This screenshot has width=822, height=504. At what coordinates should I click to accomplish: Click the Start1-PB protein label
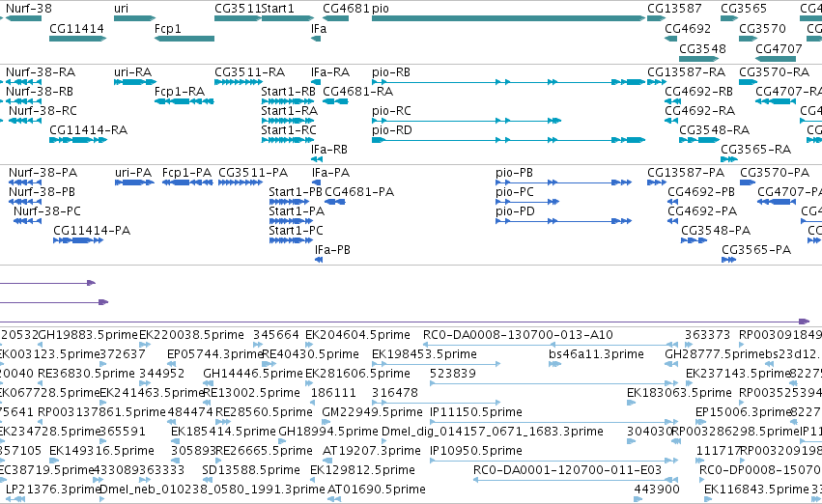(x=296, y=192)
